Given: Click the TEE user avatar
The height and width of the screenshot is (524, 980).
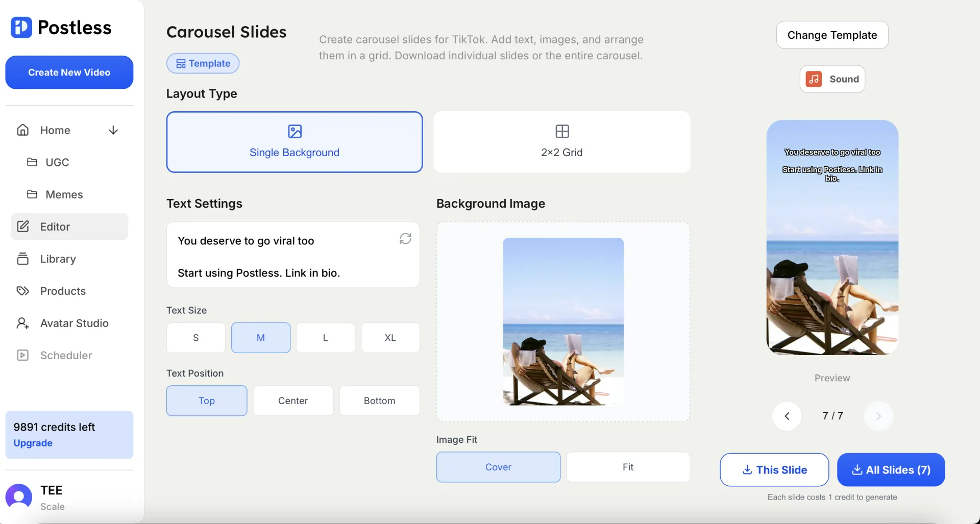Looking at the screenshot, I should 19,497.
